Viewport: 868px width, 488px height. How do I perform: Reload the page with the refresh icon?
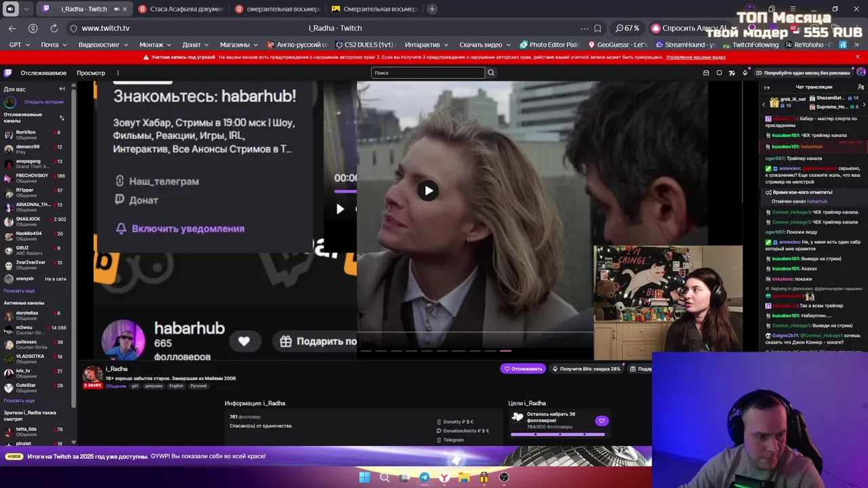pyautogui.click(x=54, y=28)
